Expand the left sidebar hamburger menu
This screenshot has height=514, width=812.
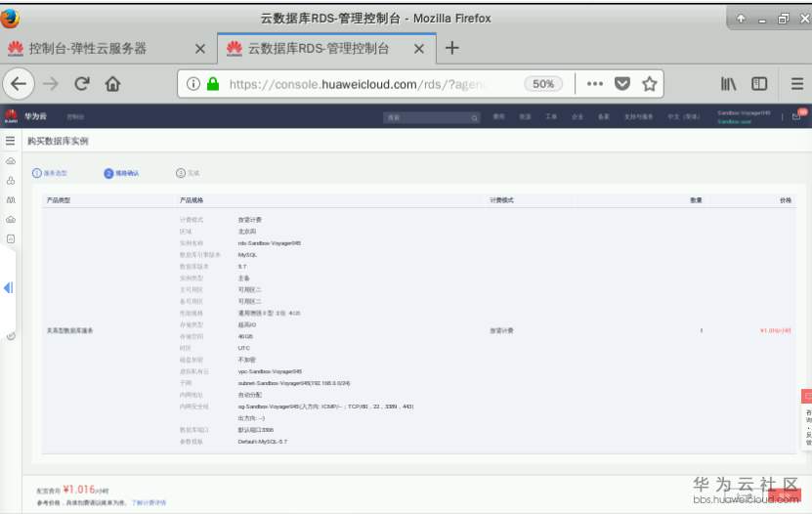tap(11, 141)
